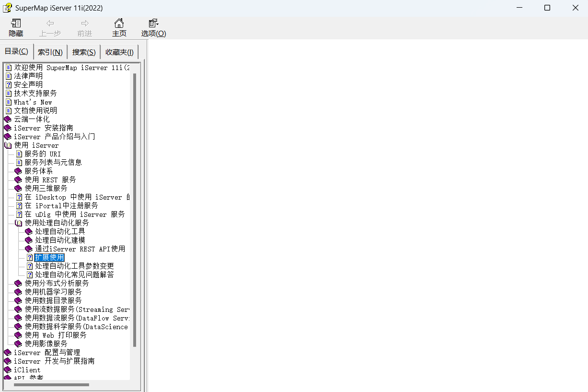Select the 法律声明 topic text
The width and height of the screenshot is (588, 392).
pyautogui.click(x=28, y=76)
